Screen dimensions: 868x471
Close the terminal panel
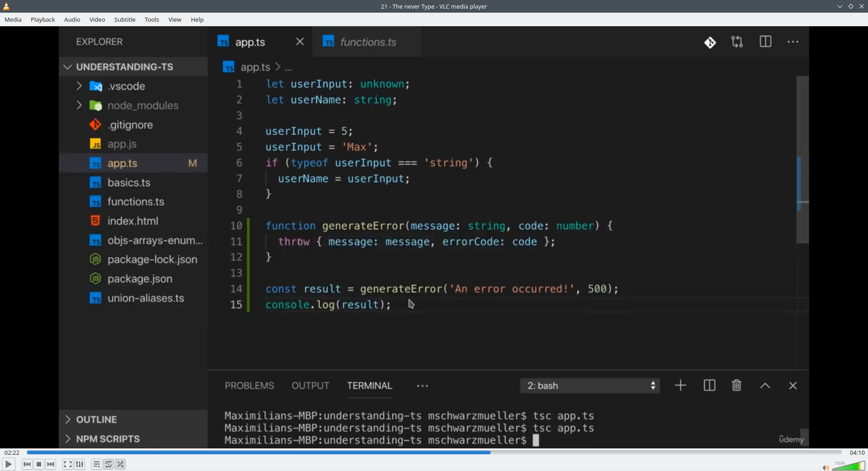[793, 386]
